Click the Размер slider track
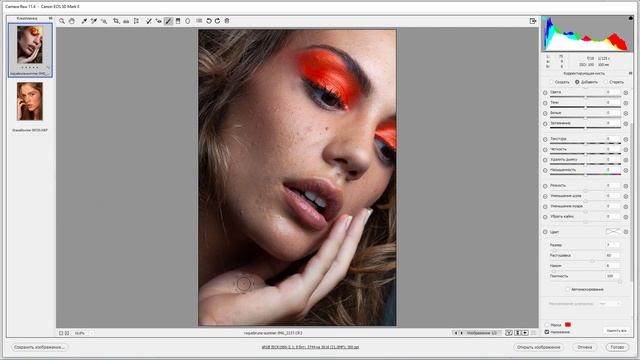This screenshot has width=640, height=360. click(585, 250)
